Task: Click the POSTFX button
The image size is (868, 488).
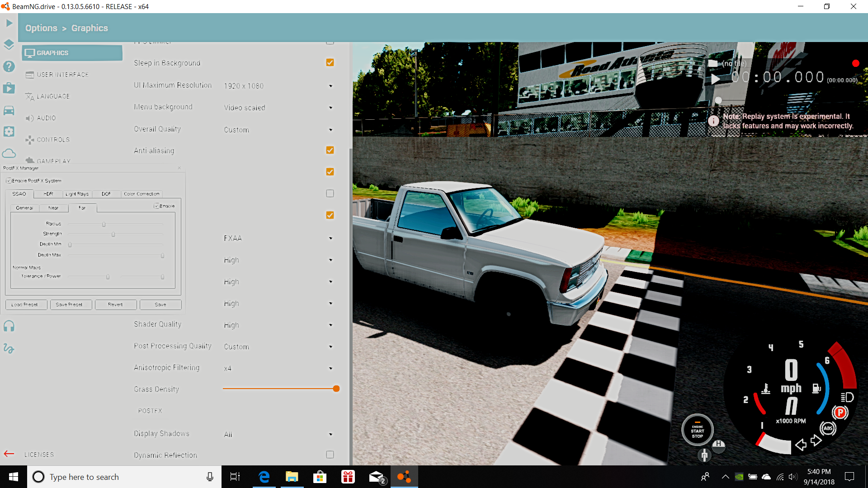Action: pos(150,411)
